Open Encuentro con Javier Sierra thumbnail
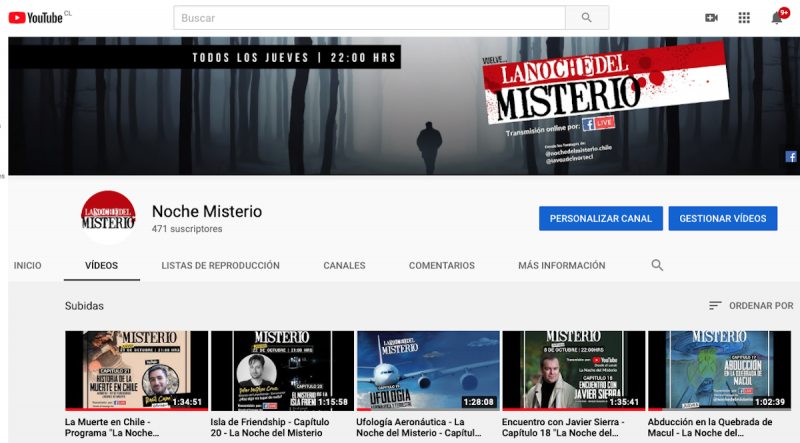The height and width of the screenshot is (443, 800). 574,371
